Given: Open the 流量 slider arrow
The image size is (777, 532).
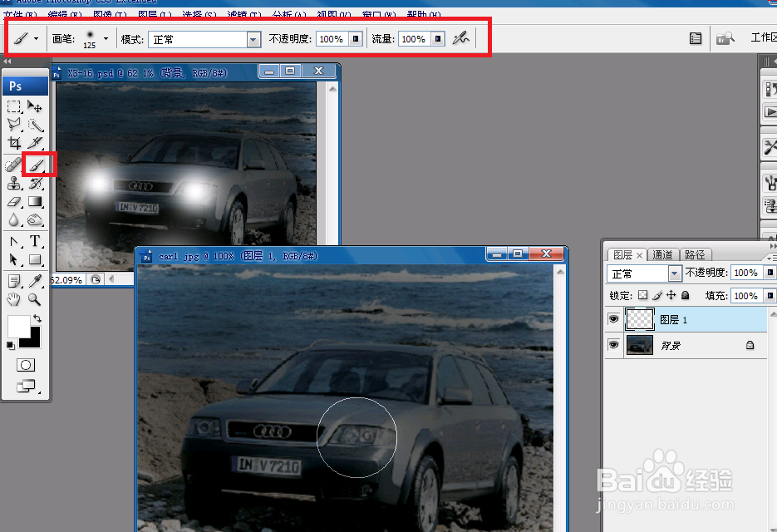Looking at the screenshot, I should click(438, 39).
